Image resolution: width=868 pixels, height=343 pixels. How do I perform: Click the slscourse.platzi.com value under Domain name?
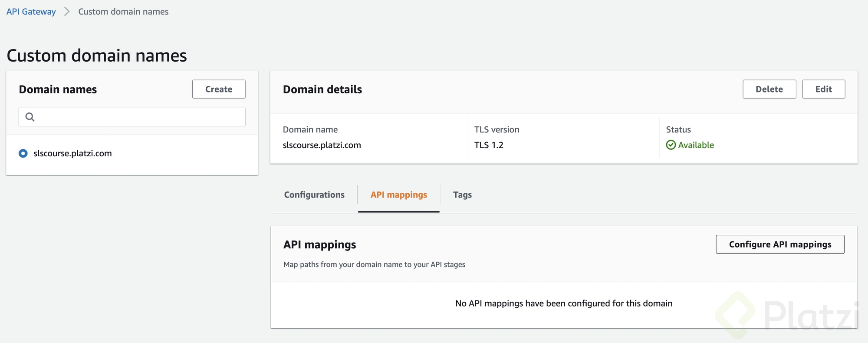322,145
